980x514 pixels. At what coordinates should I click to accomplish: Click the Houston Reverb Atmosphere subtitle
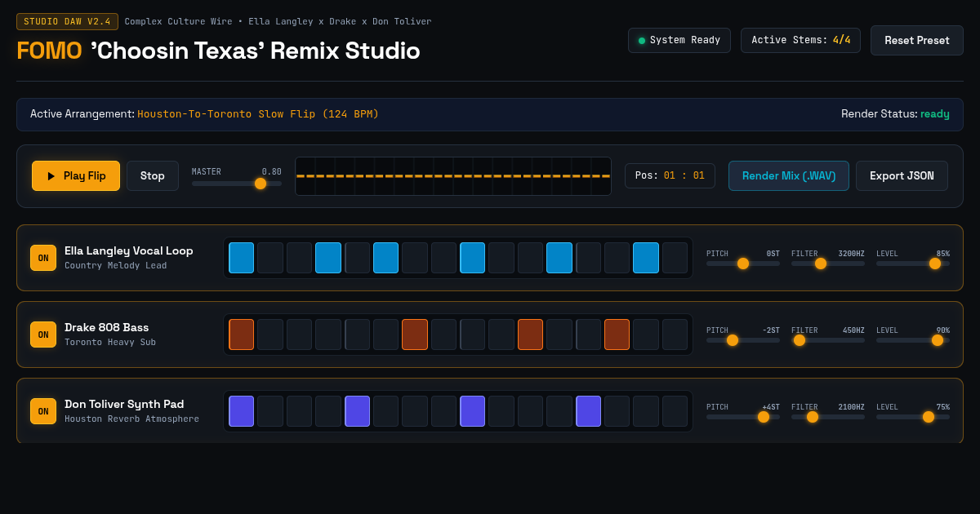pos(131,419)
